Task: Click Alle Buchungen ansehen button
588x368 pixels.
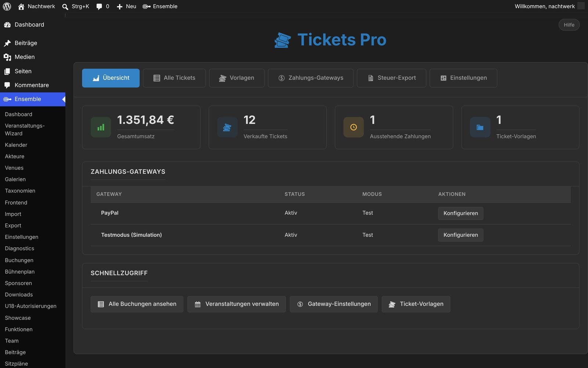Action: pyautogui.click(x=137, y=304)
